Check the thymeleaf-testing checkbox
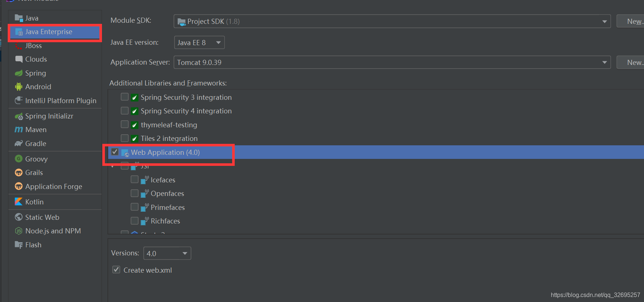 pos(125,124)
